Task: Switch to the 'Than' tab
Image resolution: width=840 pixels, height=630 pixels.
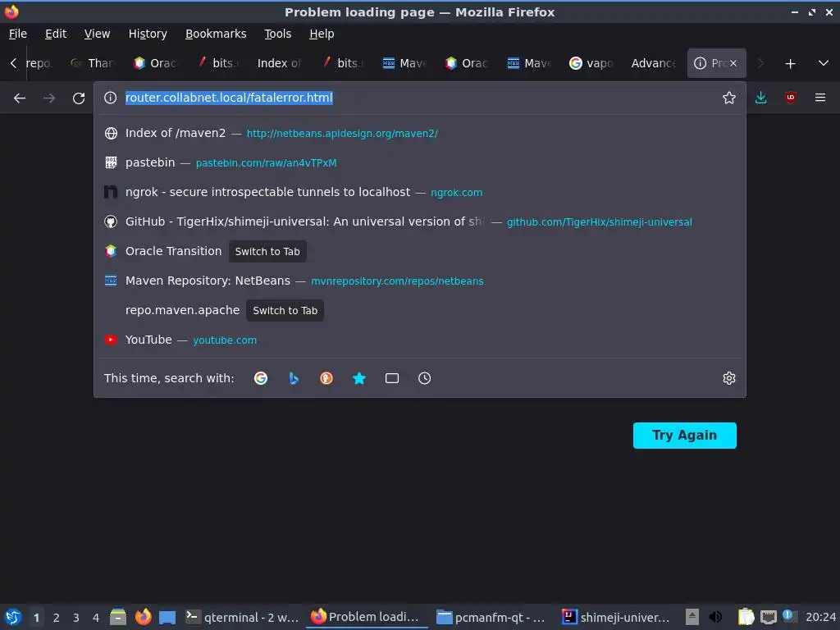Action: [x=93, y=63]
